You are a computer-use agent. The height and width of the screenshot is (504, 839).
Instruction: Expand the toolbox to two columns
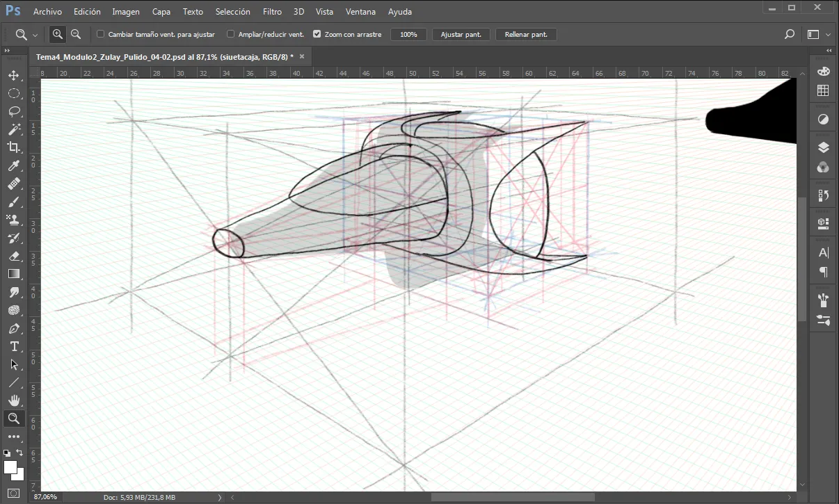click(8, 51)
